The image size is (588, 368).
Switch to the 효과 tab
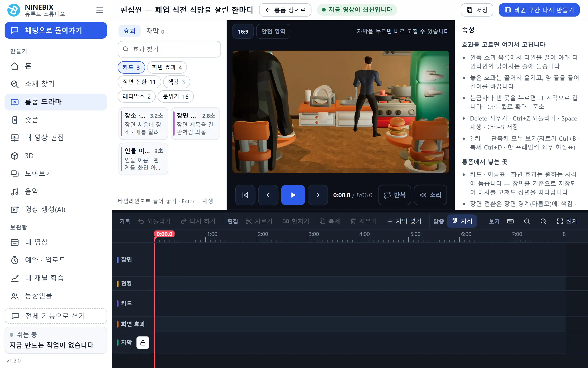pyautogui.click(x=130, y=31)
